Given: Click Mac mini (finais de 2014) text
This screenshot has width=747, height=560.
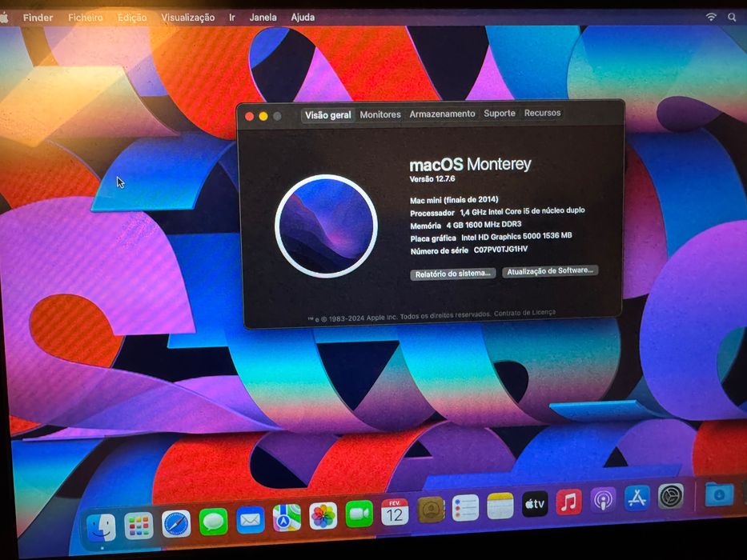Looking at the screenshot, I should 454,200.
